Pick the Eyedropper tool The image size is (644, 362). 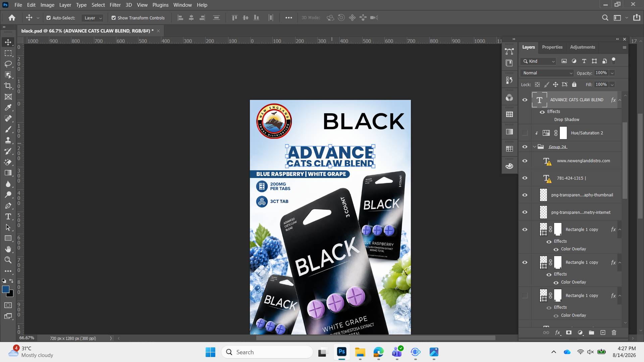(8, 108)
